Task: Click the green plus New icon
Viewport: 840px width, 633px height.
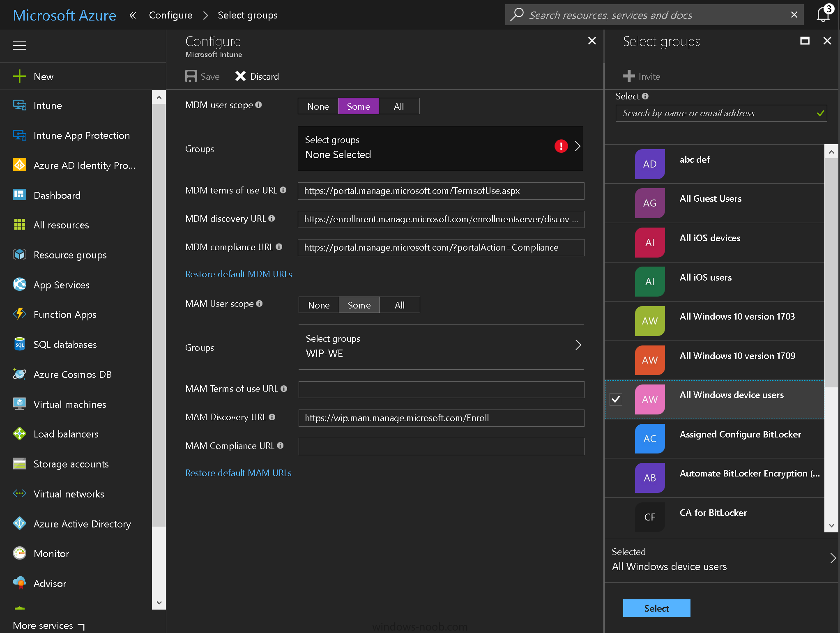Action: click(x=19, y=76)
